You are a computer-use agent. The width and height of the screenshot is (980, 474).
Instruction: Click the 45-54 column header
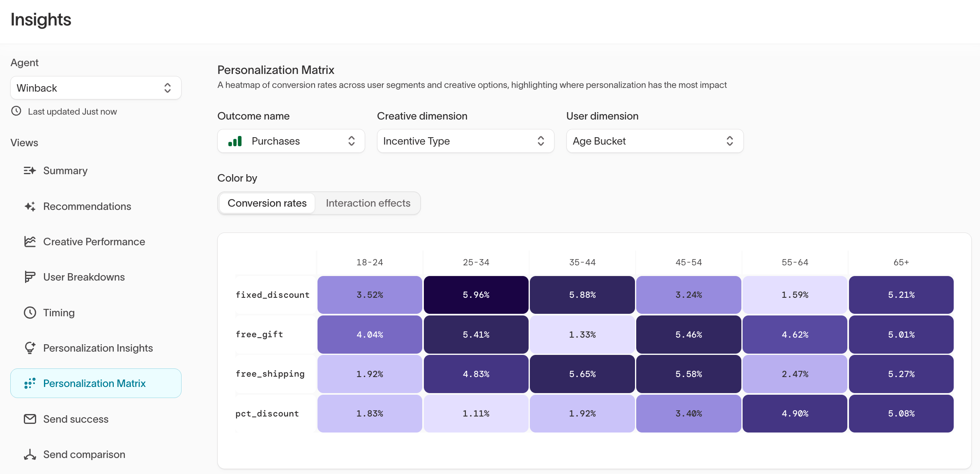coord(689,262)
